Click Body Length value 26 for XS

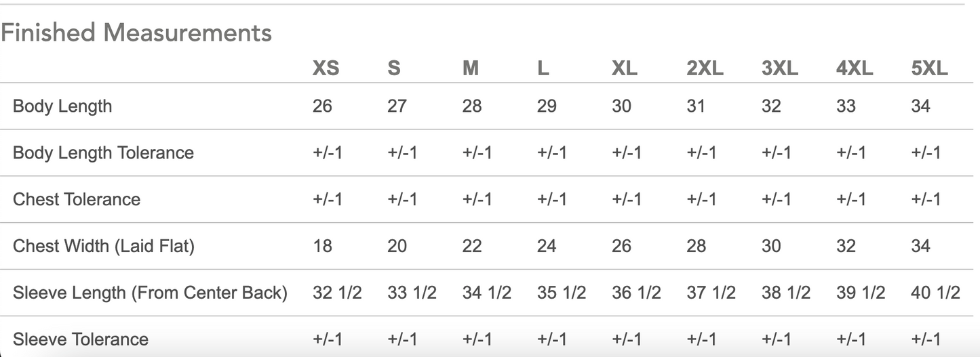pos(322,106)
